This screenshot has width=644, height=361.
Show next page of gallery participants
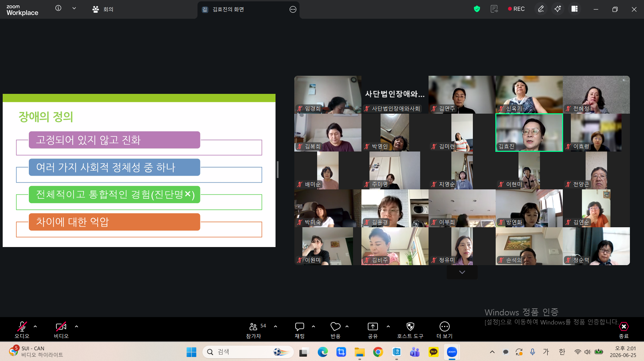tap(462, 272)
